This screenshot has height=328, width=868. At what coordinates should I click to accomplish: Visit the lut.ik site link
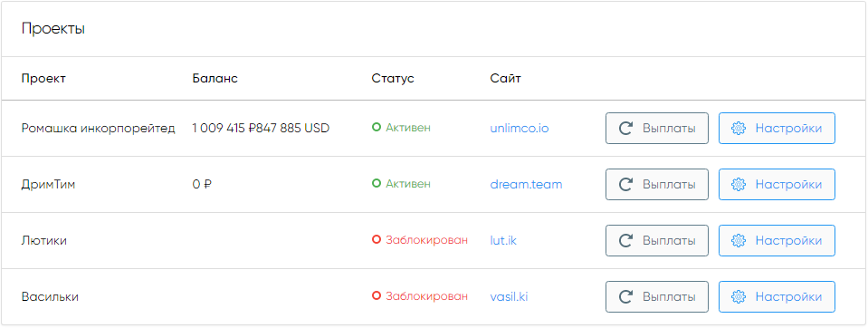tap(503, 240)
